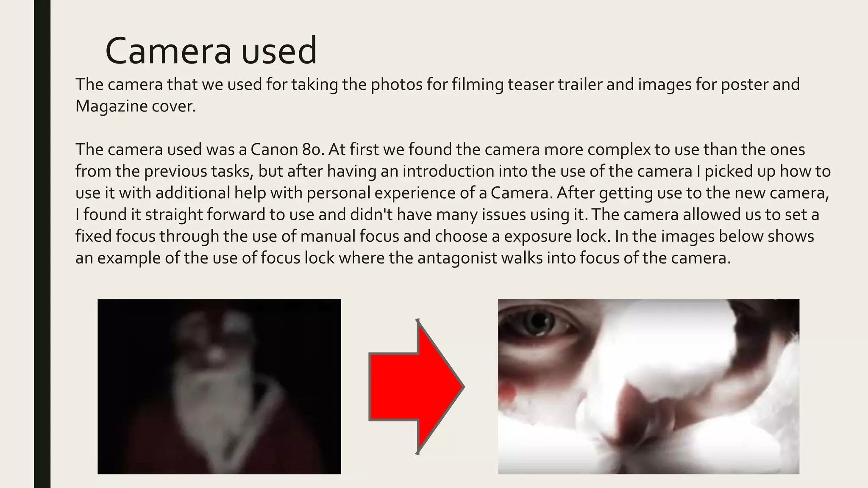
Task: Select the close-up eye image
Action: tap(648, 386)
